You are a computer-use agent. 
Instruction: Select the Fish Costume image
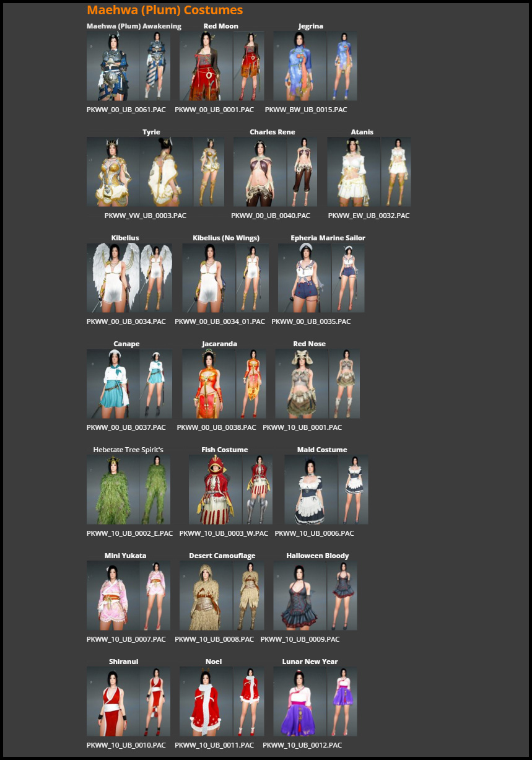coord(224,489)
